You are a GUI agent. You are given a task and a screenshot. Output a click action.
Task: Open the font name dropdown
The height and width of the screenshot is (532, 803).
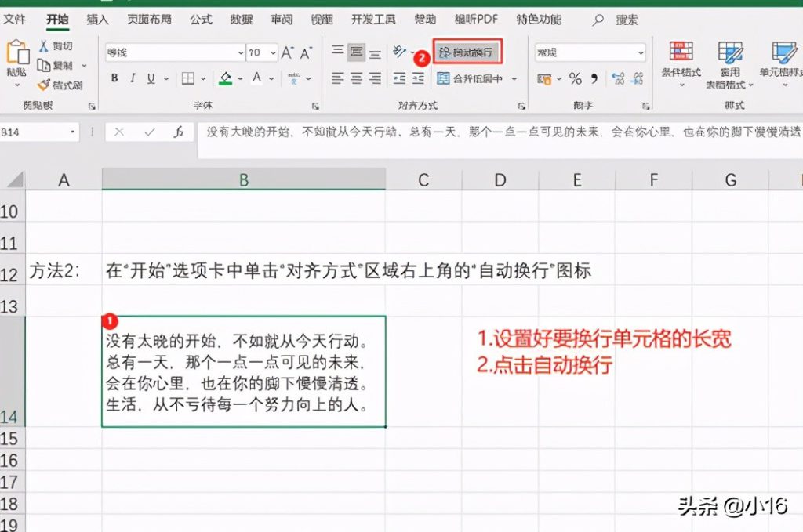coord(241,52)
